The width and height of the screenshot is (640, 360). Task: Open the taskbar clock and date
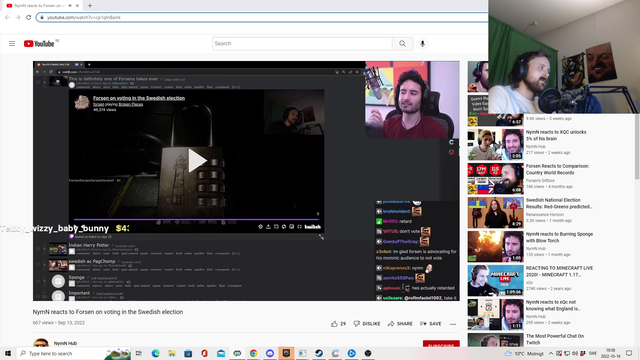[x=611, y=353]
